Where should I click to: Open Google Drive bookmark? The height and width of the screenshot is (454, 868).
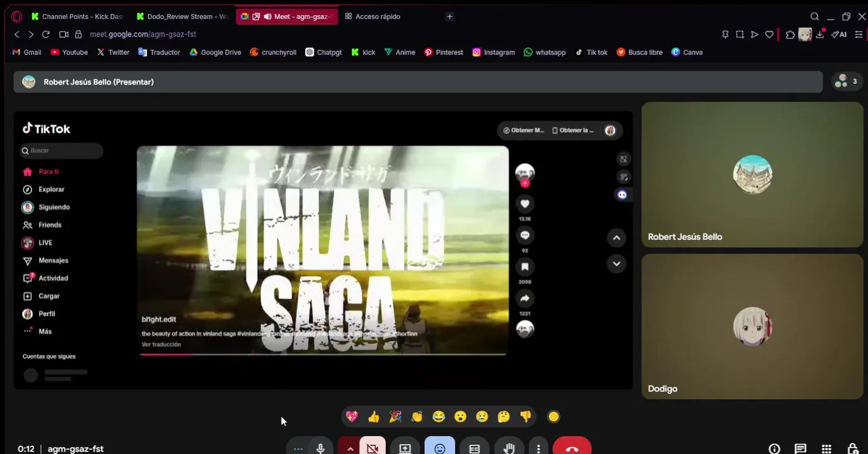click(x=215, y=52)
